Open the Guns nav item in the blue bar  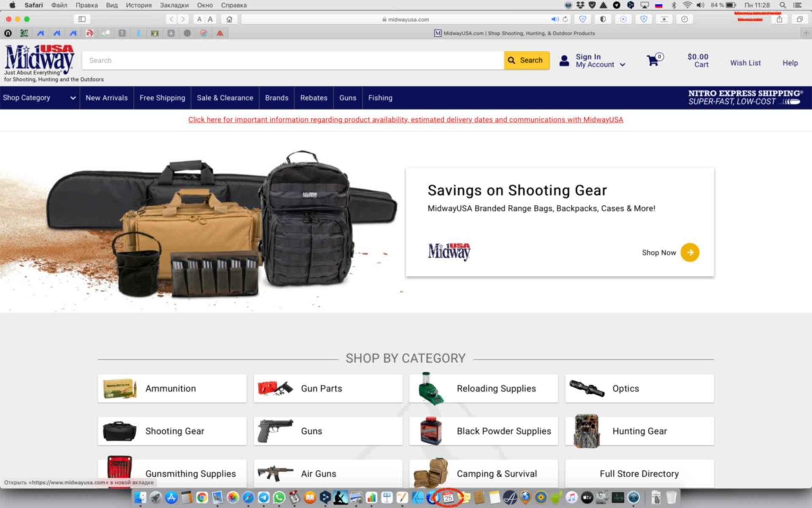pos(348,98)
